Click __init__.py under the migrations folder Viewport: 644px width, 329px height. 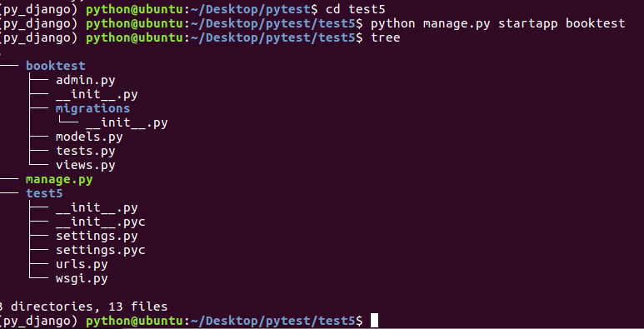click(127, 122)
